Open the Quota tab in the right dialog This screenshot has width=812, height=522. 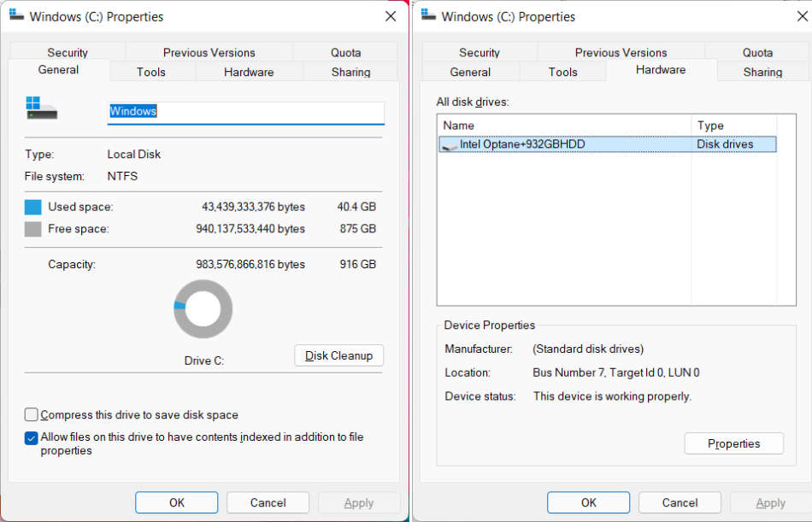tap(757, 52)
